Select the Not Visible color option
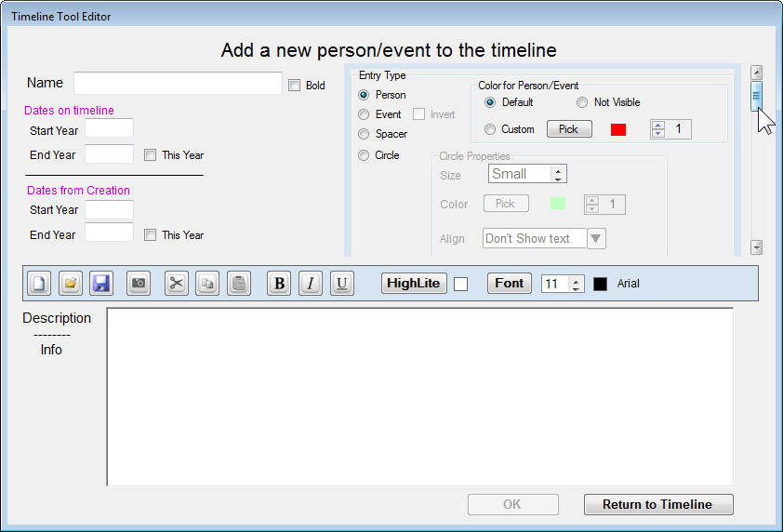783x532 pixels. pyautogui.click(x=582, y=102)
